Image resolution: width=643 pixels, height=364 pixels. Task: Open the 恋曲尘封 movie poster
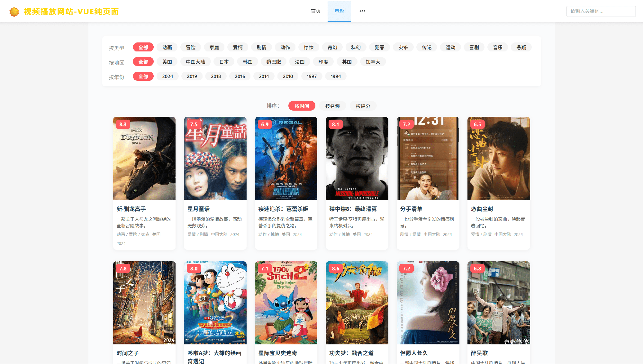pyautogui.click(x=499, y=158)
